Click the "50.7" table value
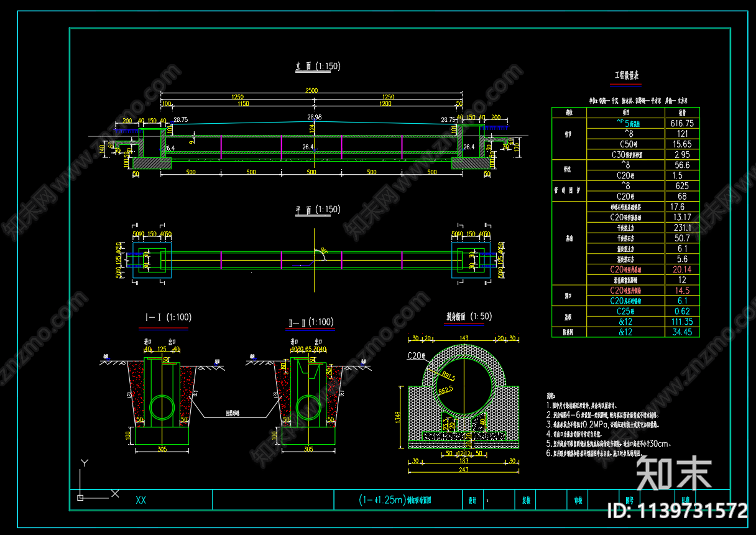Image resolution: width=756 pixels, height=535 pixels. click(x=682, y=238)
